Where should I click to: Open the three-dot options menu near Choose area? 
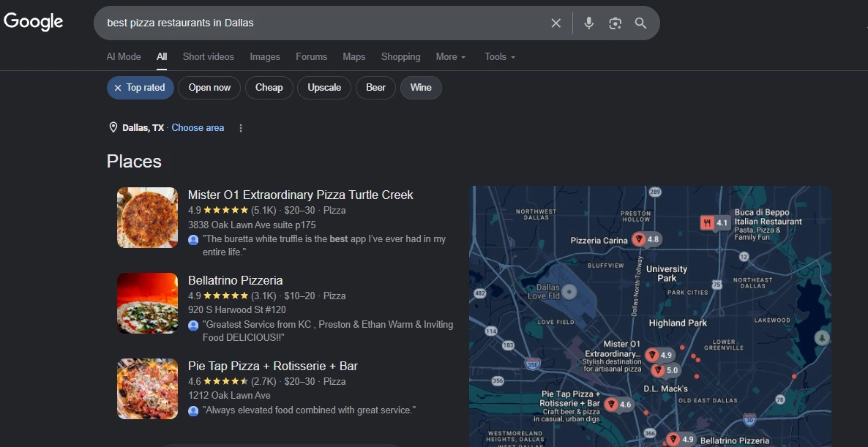240,128
